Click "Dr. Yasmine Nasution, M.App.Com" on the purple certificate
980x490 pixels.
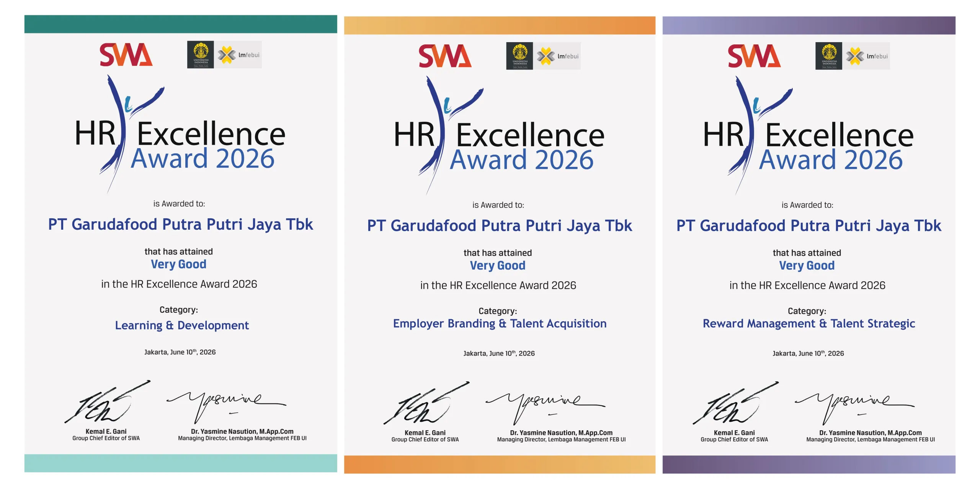click(871, 433)
